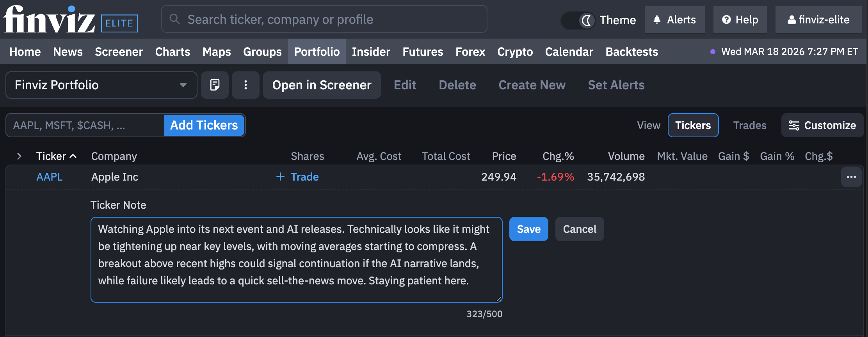This screenshot has width=868, height=337.
Task: Click into the Add Tickers input field
Action: 85,125
